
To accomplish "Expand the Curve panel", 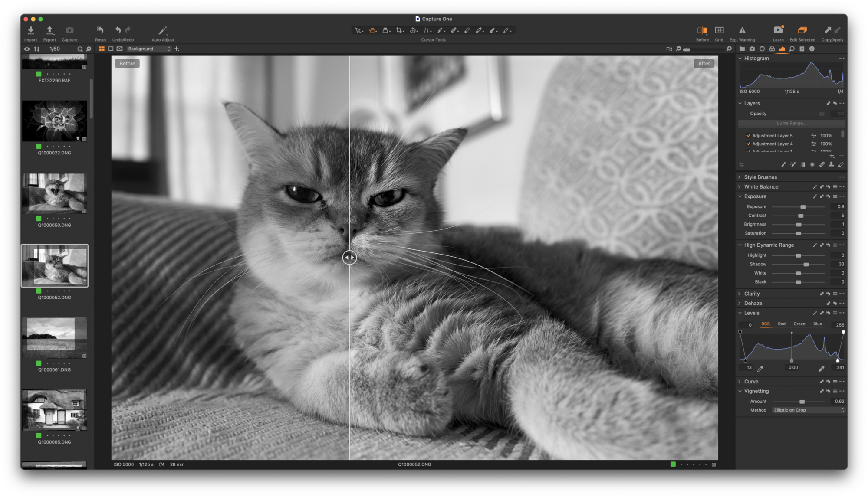I will coord(740,382).
